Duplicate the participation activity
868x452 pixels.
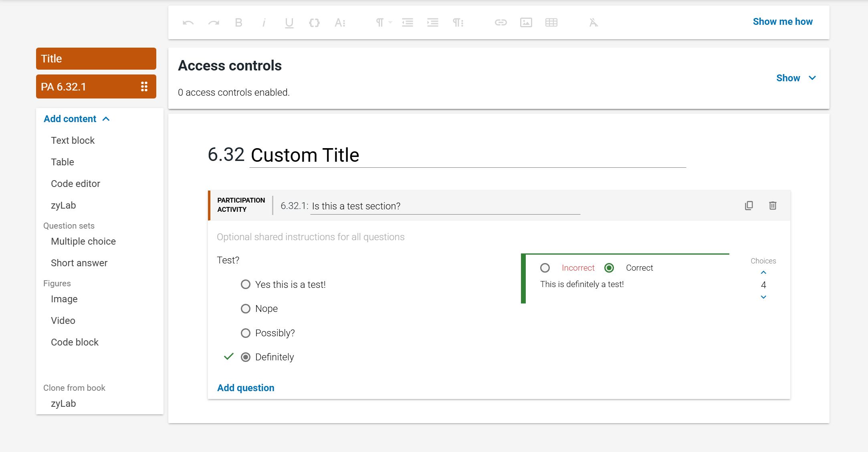[x=749, y=205]
